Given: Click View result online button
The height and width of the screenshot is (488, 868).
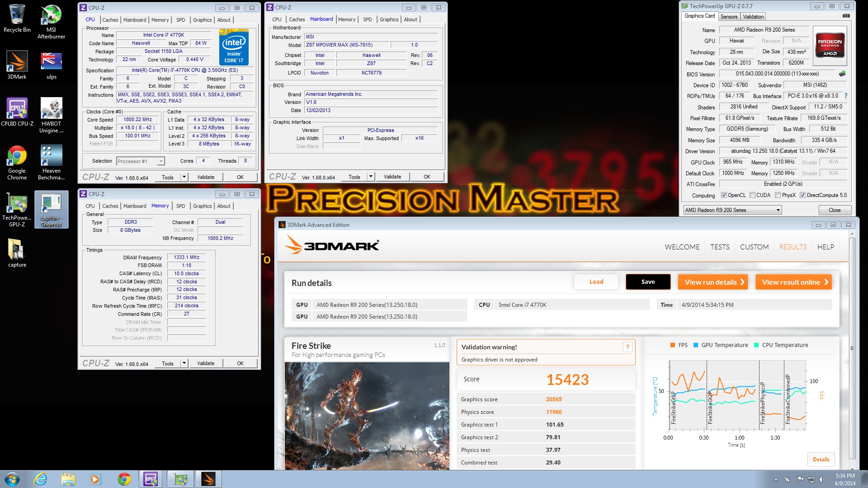Looking at the screenshot, I should 794,282.
